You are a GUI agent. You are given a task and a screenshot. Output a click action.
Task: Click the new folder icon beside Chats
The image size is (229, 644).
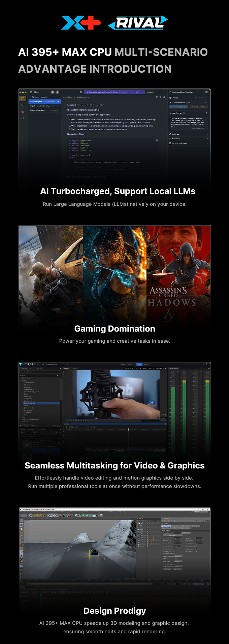click(x=53, y=92)
